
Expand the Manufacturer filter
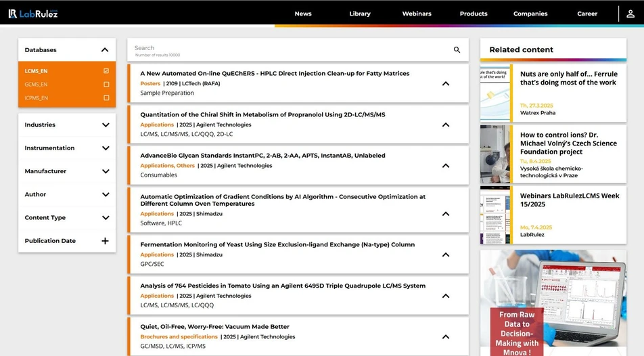click(106, 171)
